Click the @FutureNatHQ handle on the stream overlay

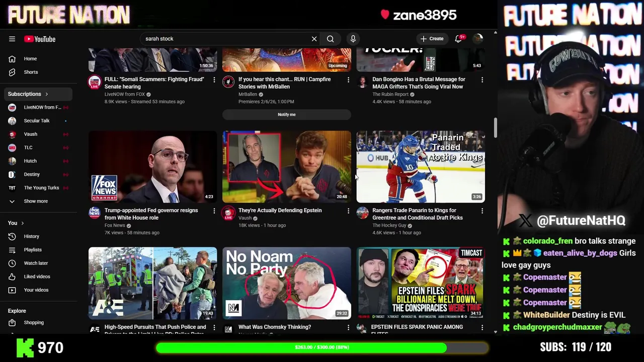point(581,220)
